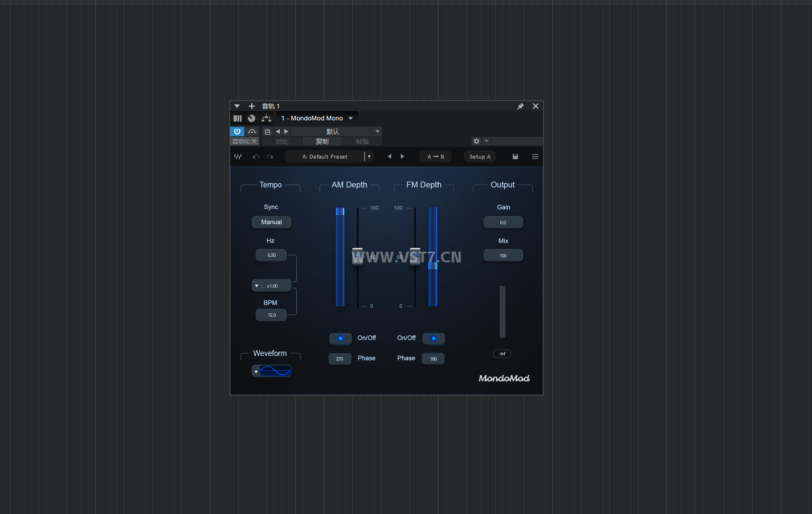Click the 自动化:关 automation button
The width and height of the screenshot is (812, 514).
(x=245, y=141)
